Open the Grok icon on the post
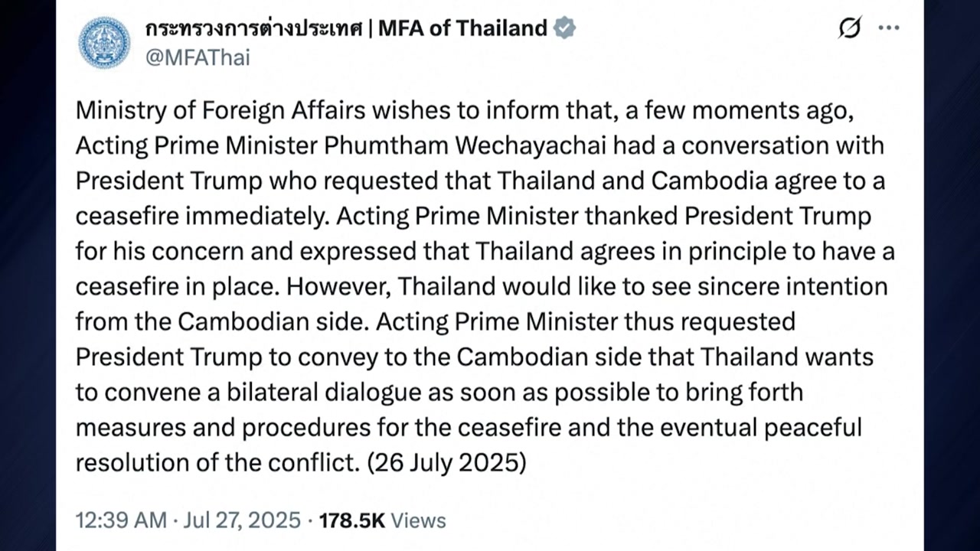Image resolution: width=980 pixels, height=551 pixels. click(849, 28)
